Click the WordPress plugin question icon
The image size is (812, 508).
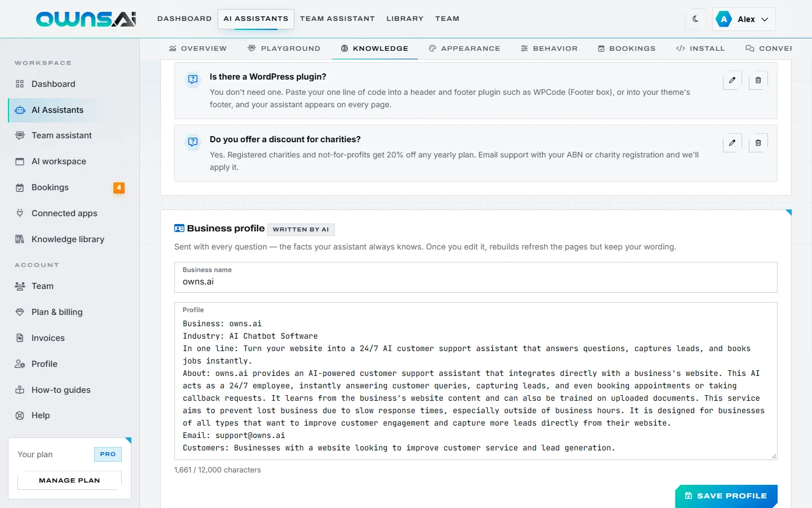[x=193, y=80]
